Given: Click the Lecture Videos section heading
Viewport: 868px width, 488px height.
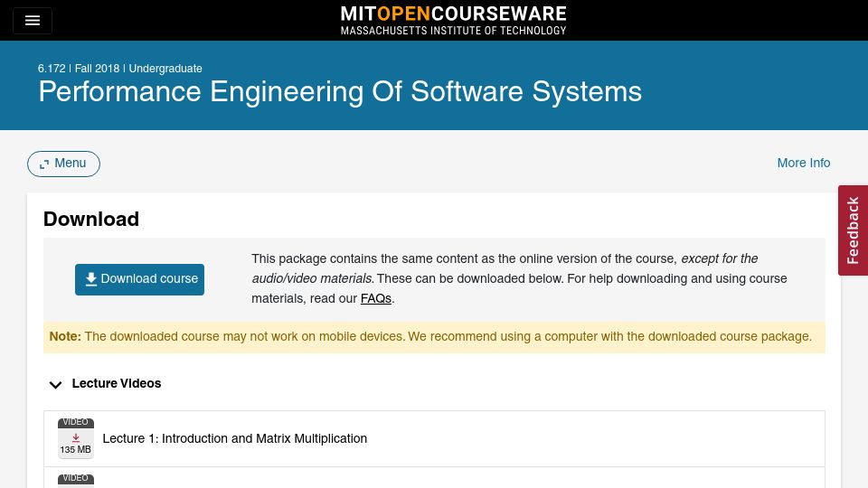Looking at the screenshot, I should coord(117,383).
